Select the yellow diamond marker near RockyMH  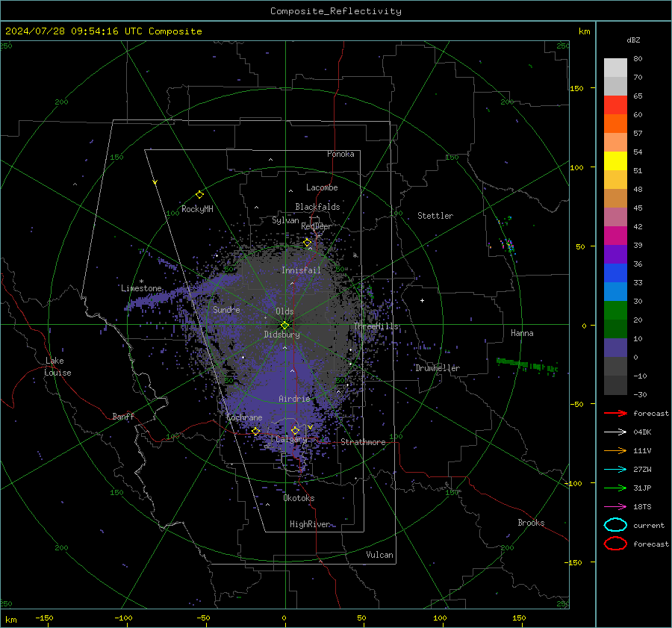(199, 195)
